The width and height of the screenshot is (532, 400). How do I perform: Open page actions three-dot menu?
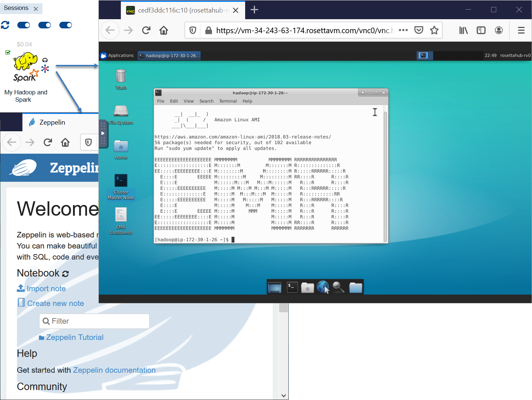403,30
